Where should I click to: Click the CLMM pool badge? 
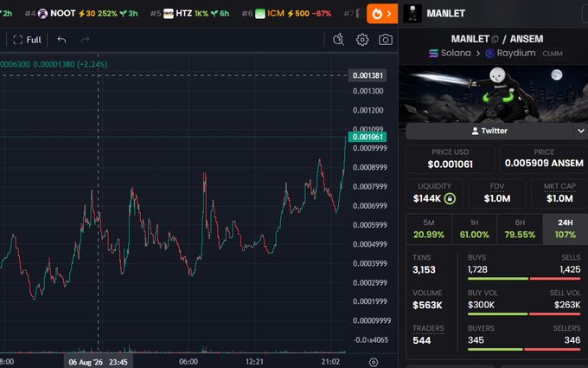tap(553, 54)
